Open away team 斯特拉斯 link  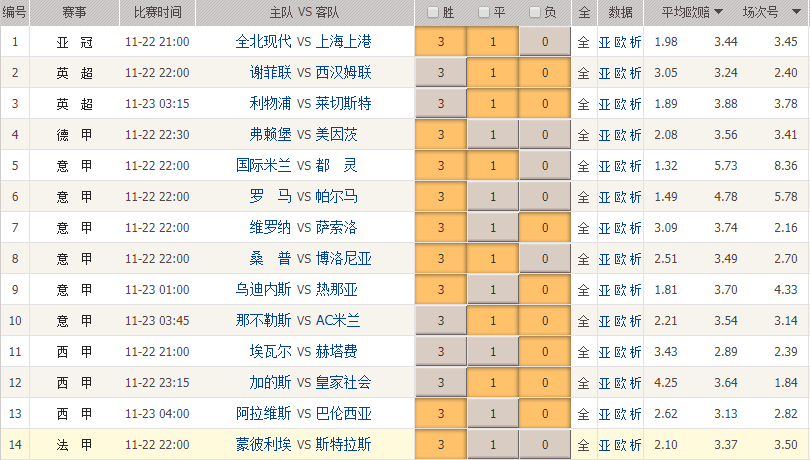344,444
